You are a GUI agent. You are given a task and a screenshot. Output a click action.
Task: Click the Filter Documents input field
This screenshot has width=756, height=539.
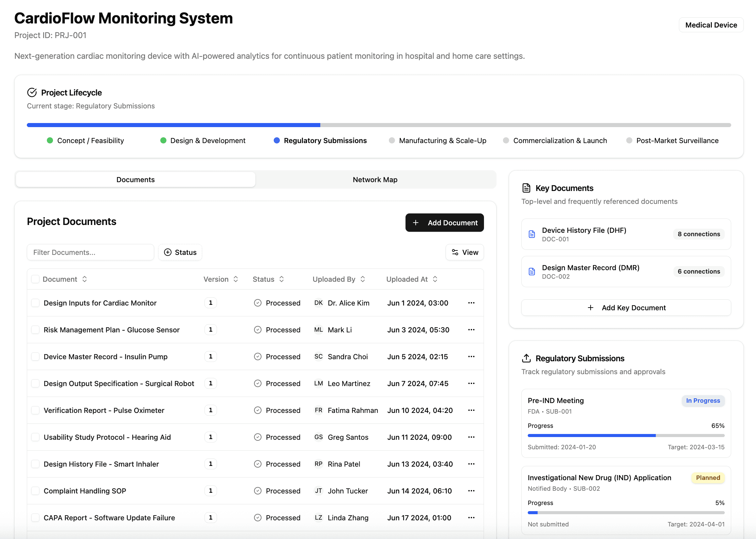(x=90, y=252)
